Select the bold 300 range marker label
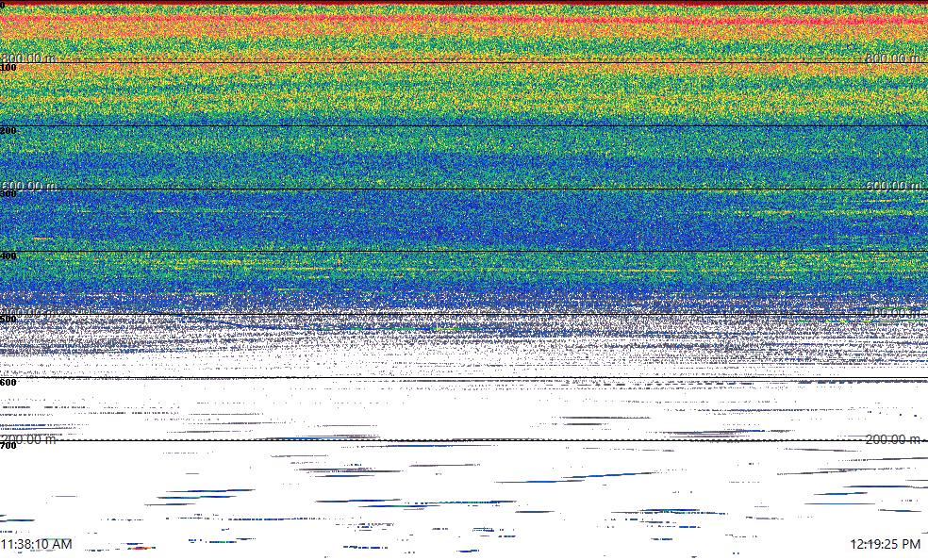The width and height of the screenshot is (928, 560). (x=8, y=193)
